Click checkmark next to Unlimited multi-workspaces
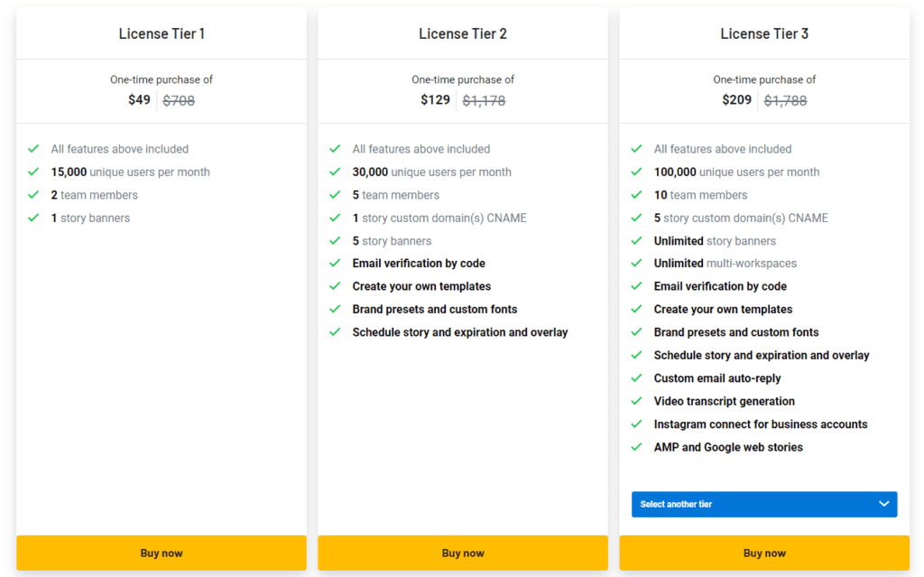 click(x=636, y=264)
